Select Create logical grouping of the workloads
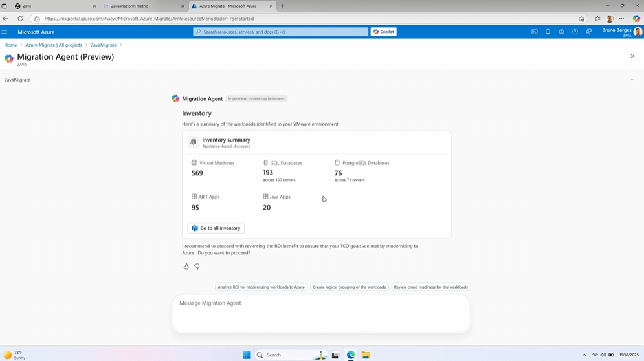Image resolution: width=644 pixels, height=361 pixels. pos(349,287)
